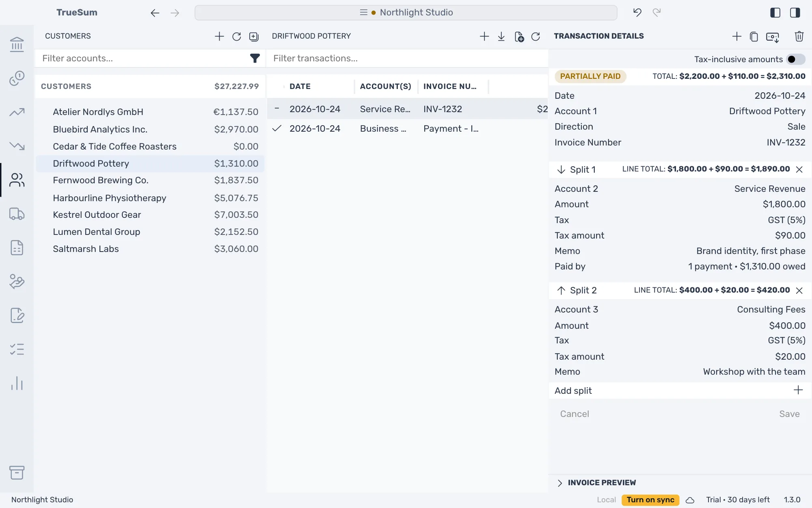Viewport: 812px width, 508px height.
Task: Sort by the DATE column header
Action: click(x=300, y=86)
